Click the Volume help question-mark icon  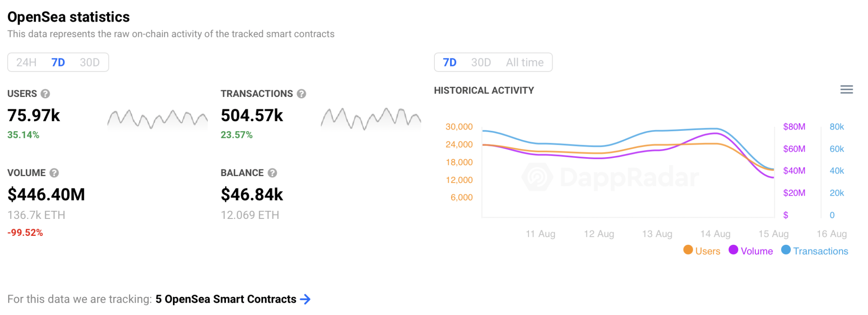point(54,173)
